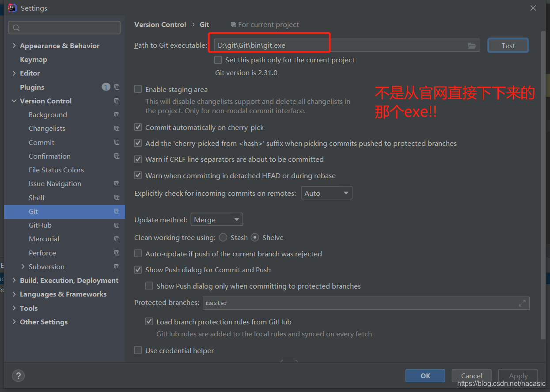
Task: Click the help question mark icon
Action: coord(18,376)
